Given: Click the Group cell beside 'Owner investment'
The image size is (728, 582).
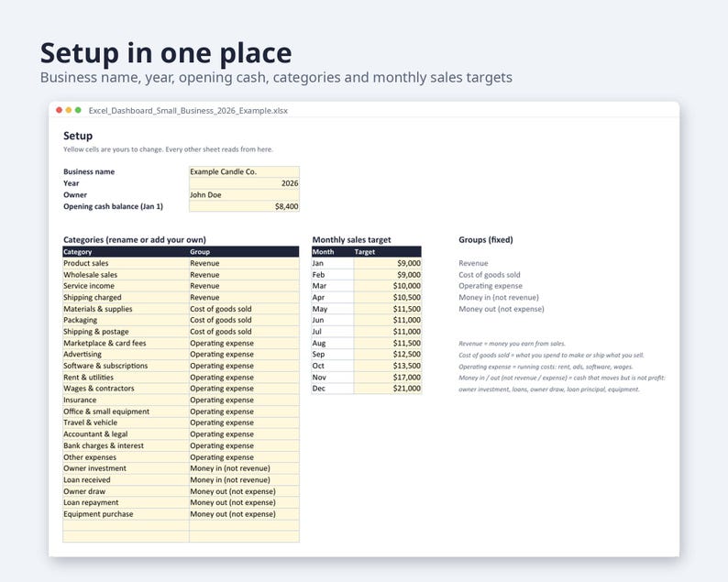Looking at the screenshot, I should 244,468.
